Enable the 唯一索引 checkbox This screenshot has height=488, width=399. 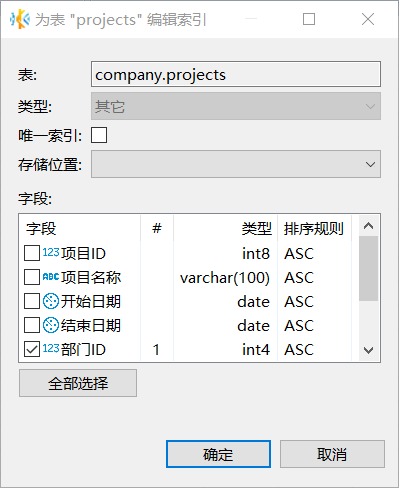pos(99,135)
